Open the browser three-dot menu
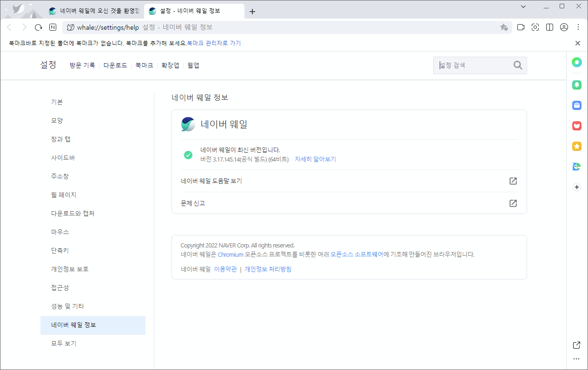 [x=578, y=27]
